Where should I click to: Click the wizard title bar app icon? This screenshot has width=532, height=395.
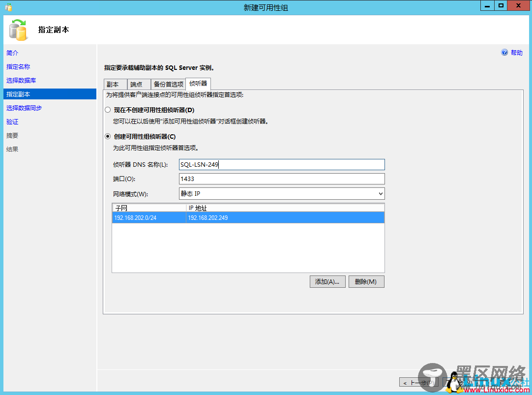pyautogui.click(x=9, y=7)
